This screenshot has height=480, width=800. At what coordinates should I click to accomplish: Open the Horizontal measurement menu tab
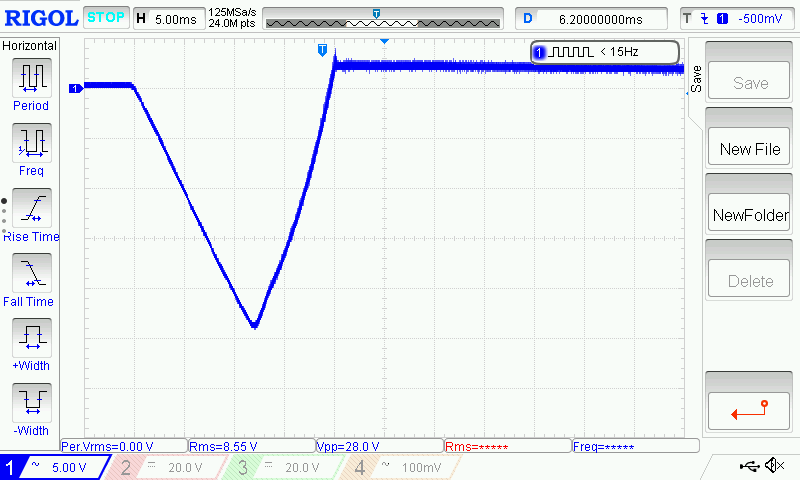click(31, 46)
